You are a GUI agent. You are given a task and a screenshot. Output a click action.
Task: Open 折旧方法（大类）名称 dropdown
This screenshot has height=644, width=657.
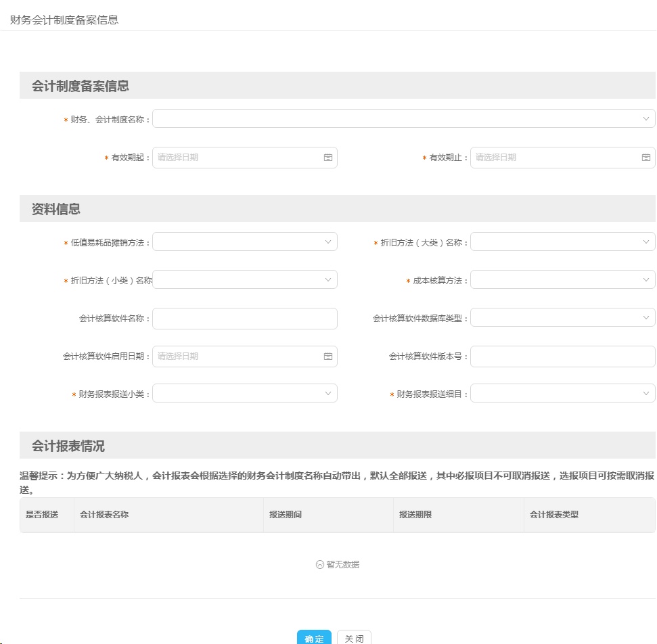[x=562, y=242]
